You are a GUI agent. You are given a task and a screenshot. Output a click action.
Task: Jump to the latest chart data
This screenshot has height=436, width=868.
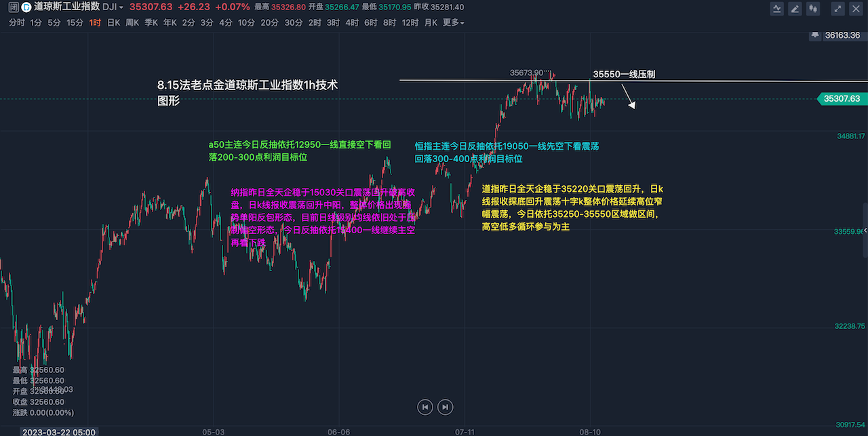tap(444, 407)
